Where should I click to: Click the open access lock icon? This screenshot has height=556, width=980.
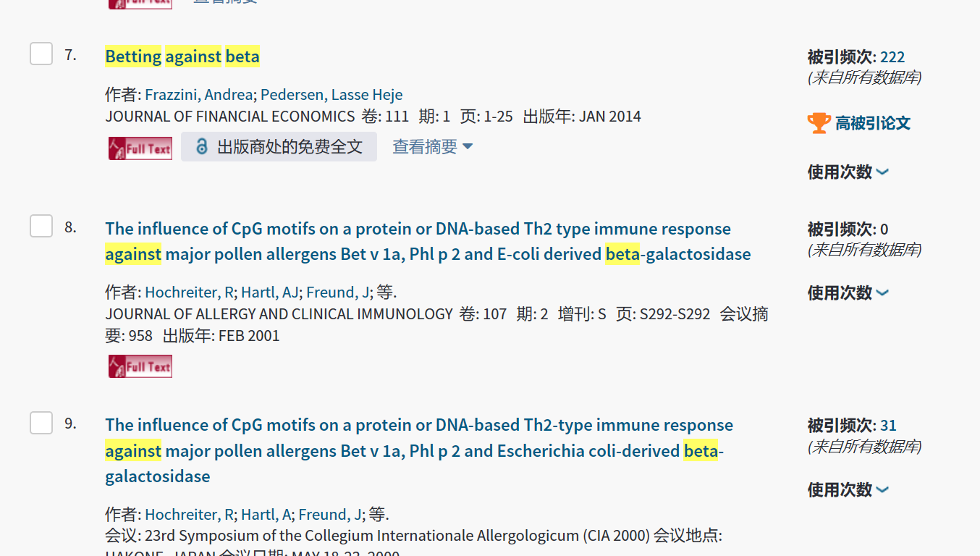tap(202, 147)
